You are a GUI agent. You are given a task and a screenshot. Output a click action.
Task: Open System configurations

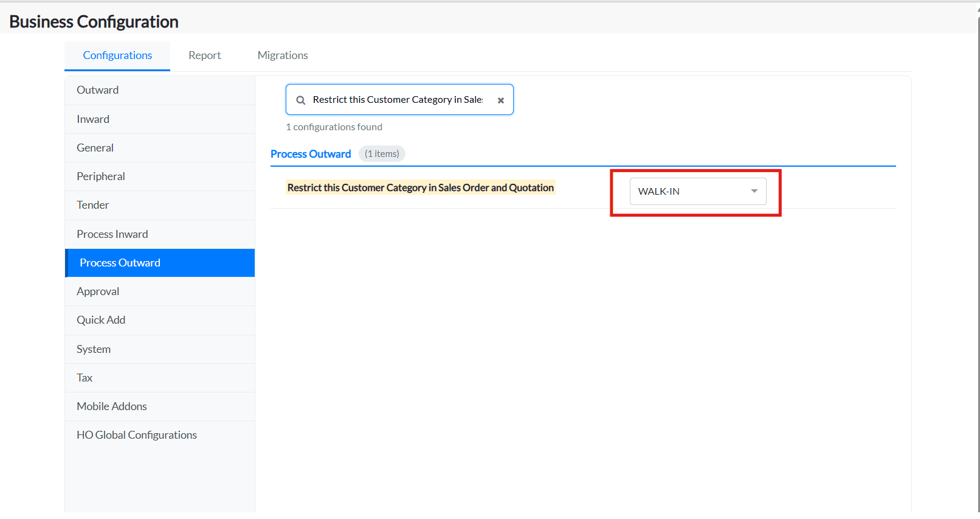coord(94,349)
